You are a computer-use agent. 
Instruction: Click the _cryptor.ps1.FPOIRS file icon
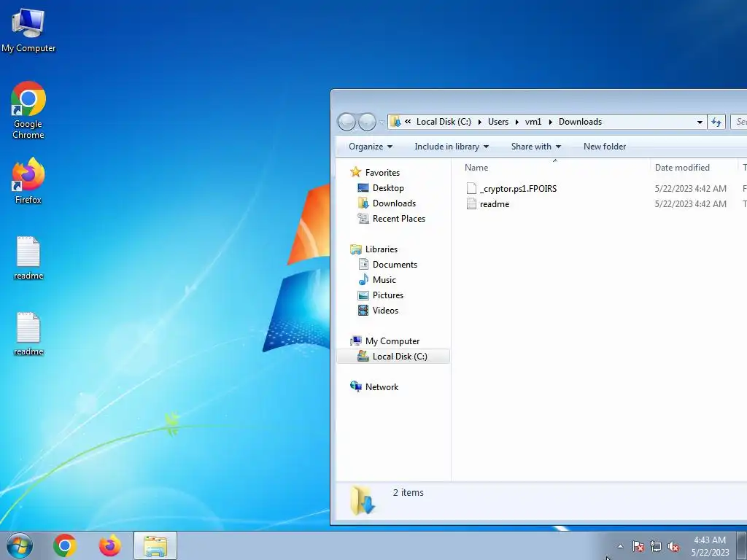pos(471,189)
